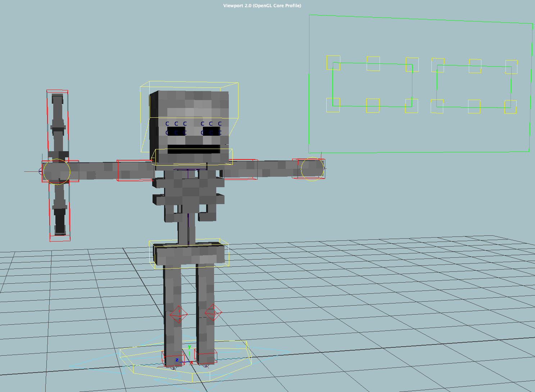Select the yellow hexagonal base control at the feet
The image size is (535, 392).
click(x=186, y=361)
